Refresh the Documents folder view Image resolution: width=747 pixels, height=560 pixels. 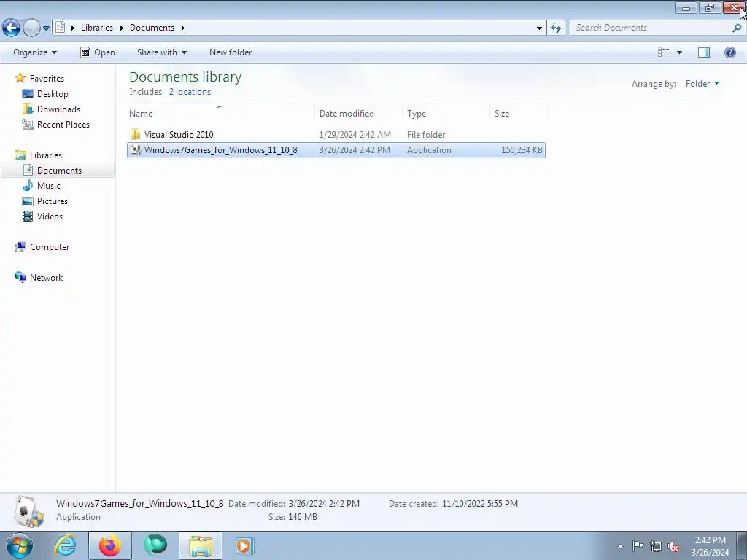(x=555, y=28)
